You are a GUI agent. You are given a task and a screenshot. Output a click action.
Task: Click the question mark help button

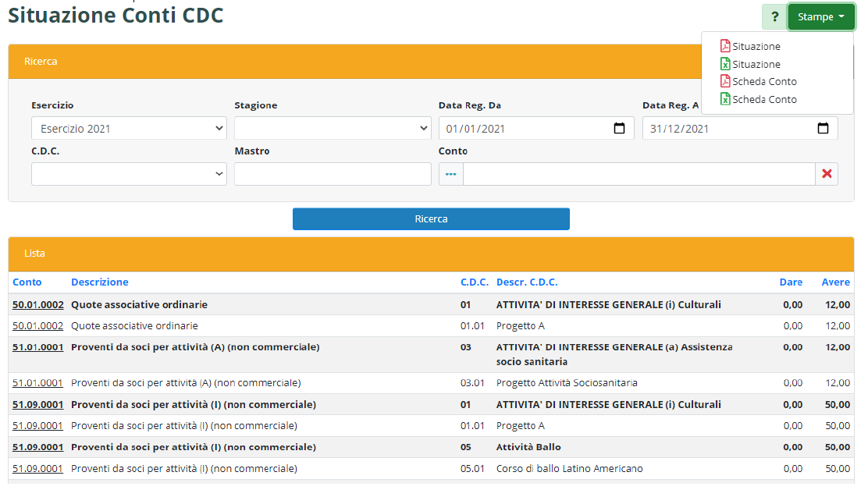click(x=774, y=16)
